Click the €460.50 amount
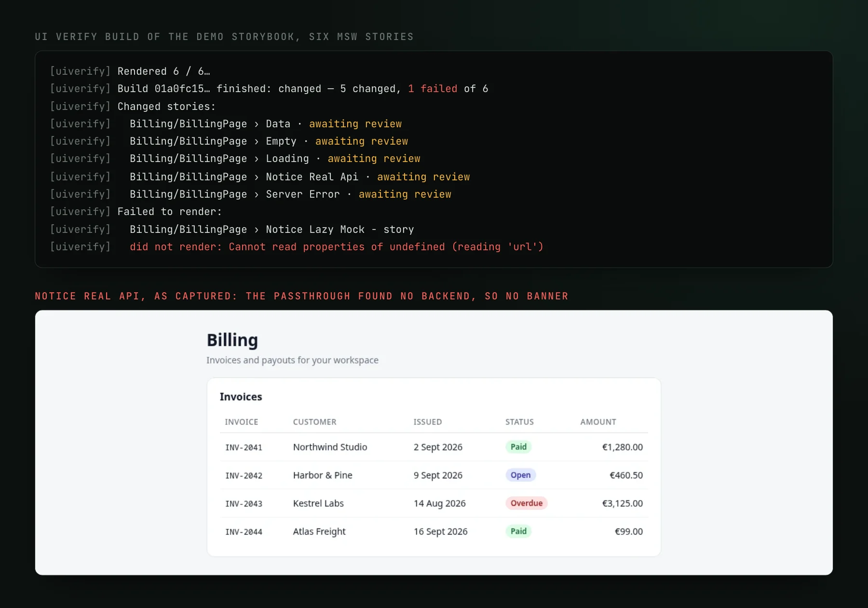This screenshot has width=868, height=608. point(626,475)
